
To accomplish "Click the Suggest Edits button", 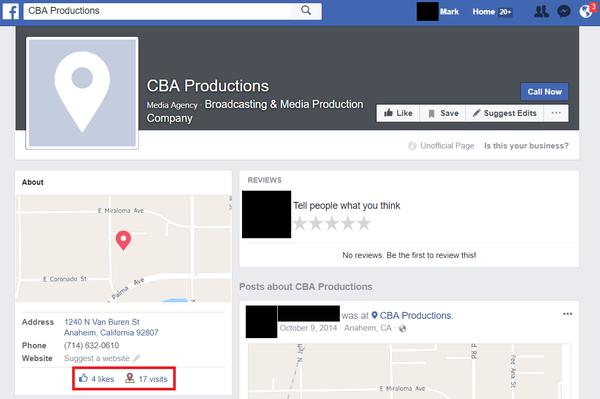I will (x=504, y=113).
